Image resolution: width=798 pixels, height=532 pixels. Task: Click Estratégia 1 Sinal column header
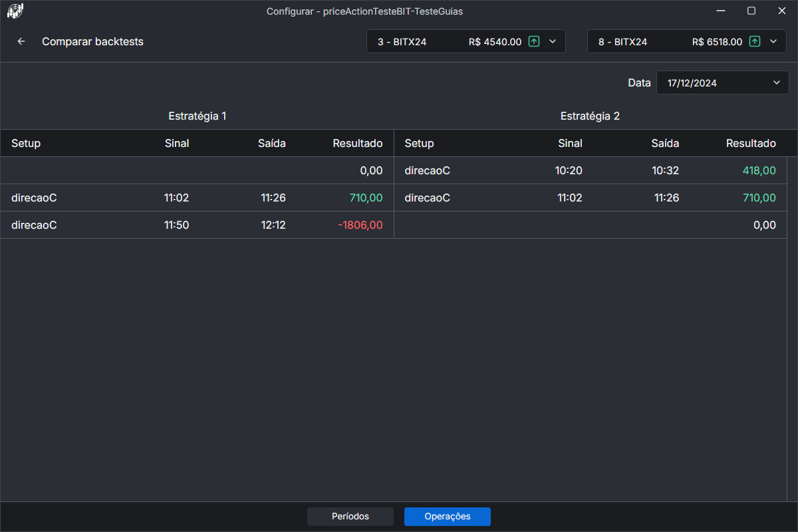[177, 143]
